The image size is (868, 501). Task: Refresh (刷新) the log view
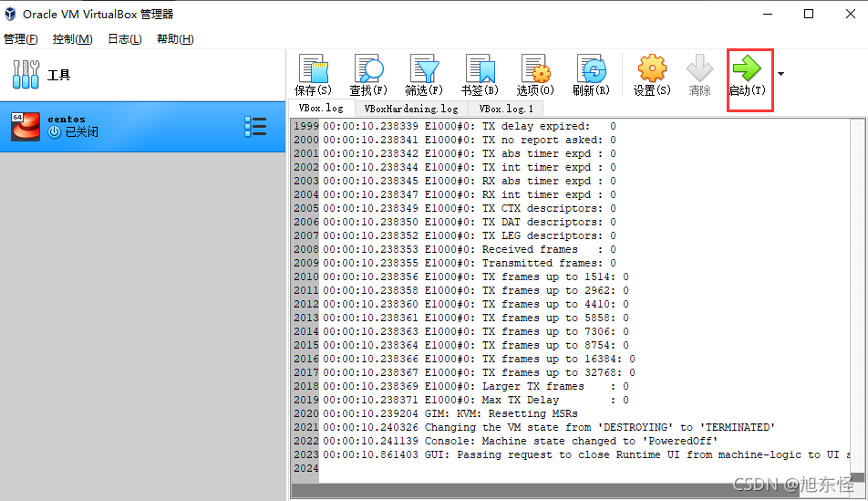[x=591, y=75]
